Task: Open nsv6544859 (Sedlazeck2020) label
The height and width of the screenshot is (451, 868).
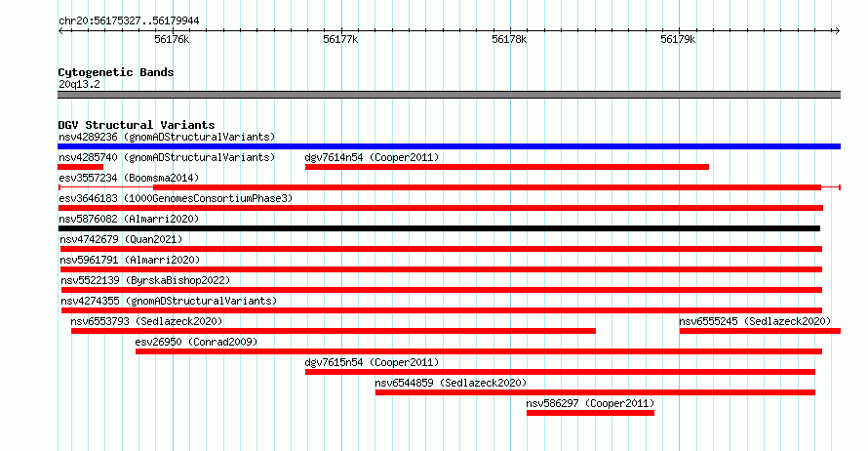Action: click(x=451, y=383)
